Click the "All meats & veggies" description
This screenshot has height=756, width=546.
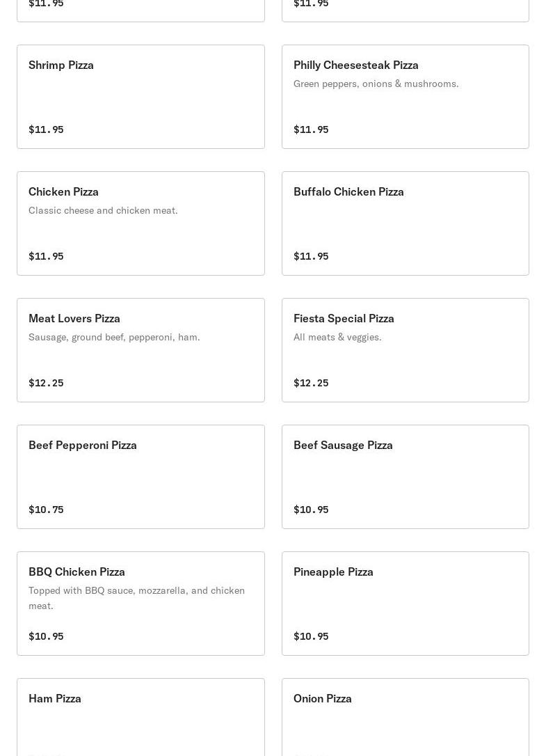click(337, 337)
